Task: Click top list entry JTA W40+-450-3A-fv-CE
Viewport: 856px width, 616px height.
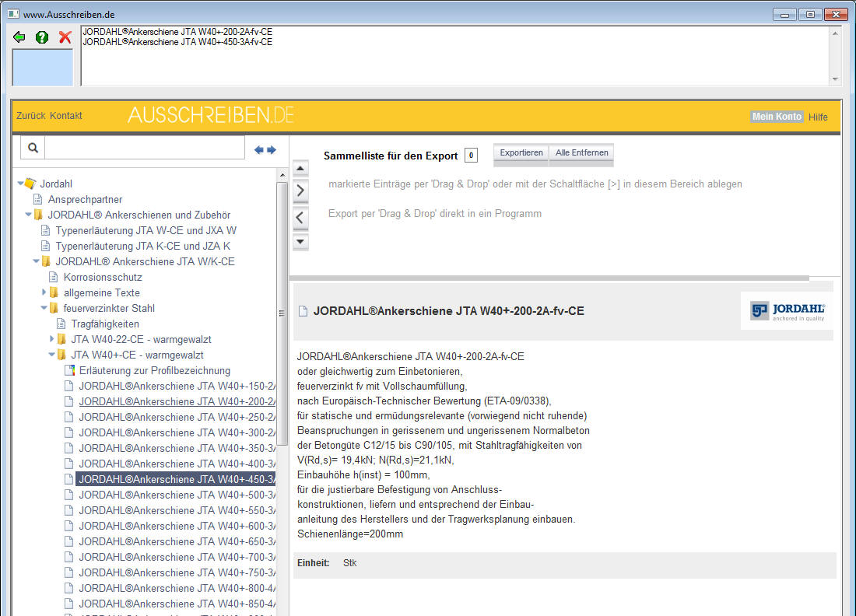Action: click(x=177, y=42)
